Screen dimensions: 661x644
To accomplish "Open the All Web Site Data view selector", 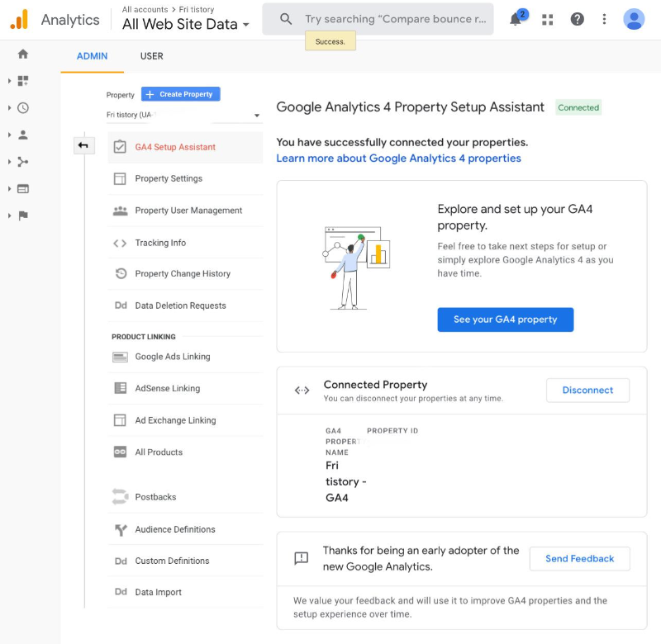I will click(185, 24).
